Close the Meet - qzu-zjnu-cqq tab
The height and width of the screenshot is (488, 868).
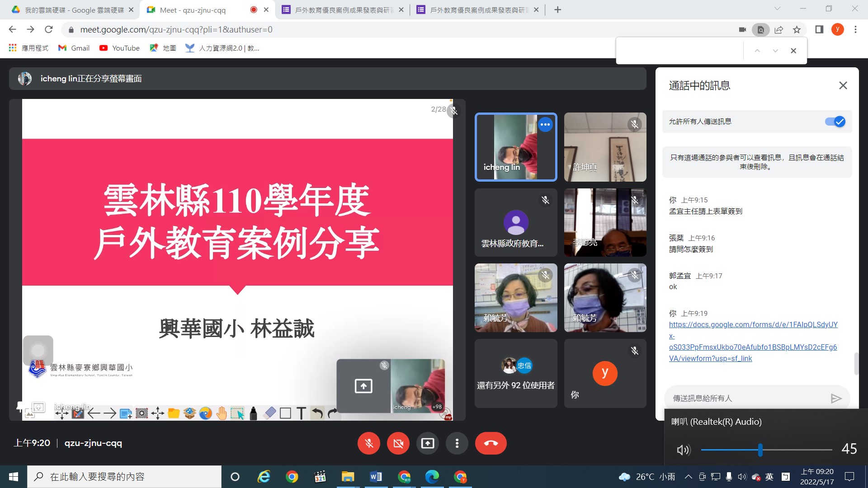(x=266, y=9)
